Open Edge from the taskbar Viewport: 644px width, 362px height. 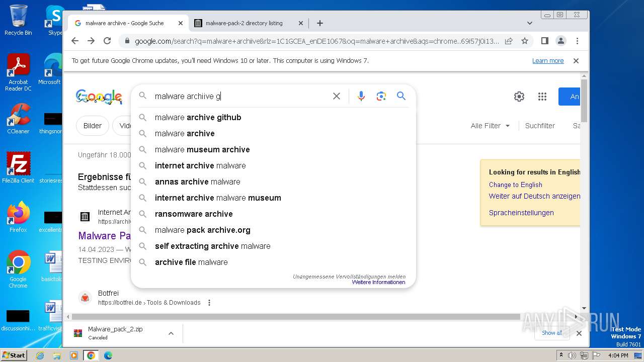click(x=108, y=355)
